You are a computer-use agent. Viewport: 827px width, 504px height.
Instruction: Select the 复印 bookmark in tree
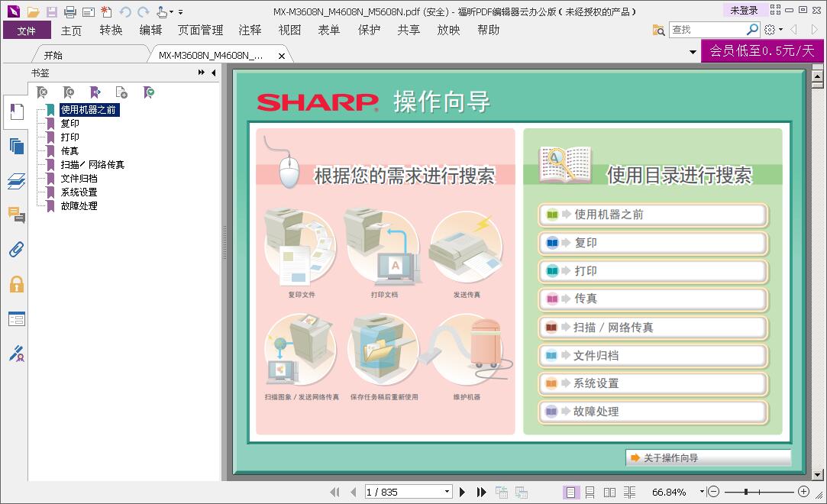pos(70,124)
